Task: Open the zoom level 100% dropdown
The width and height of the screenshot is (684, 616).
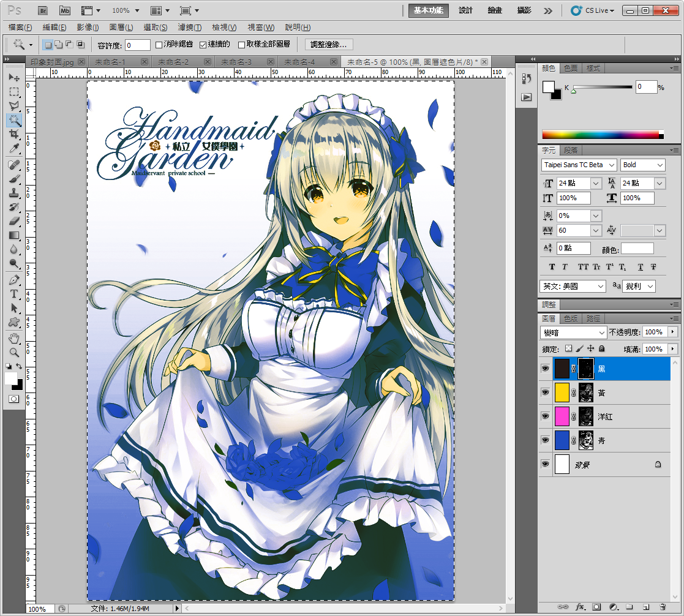Action: 137,10
